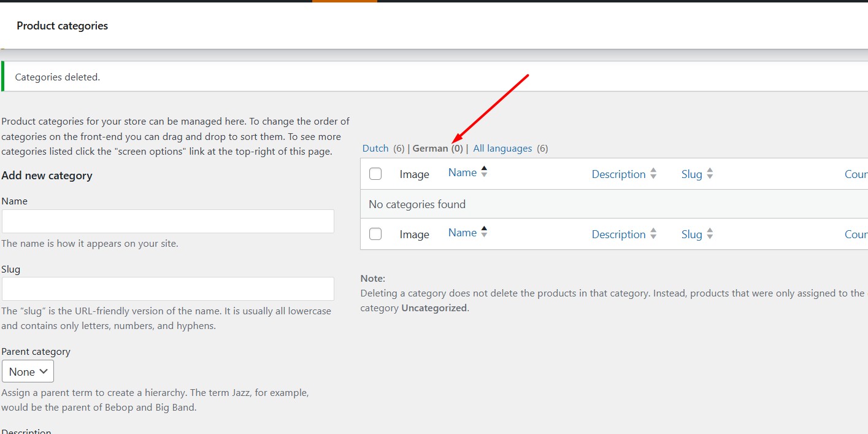Click sort arrows beside footer Description column
868x434 pixels.
pyautogui.click(x=653, y=234)
